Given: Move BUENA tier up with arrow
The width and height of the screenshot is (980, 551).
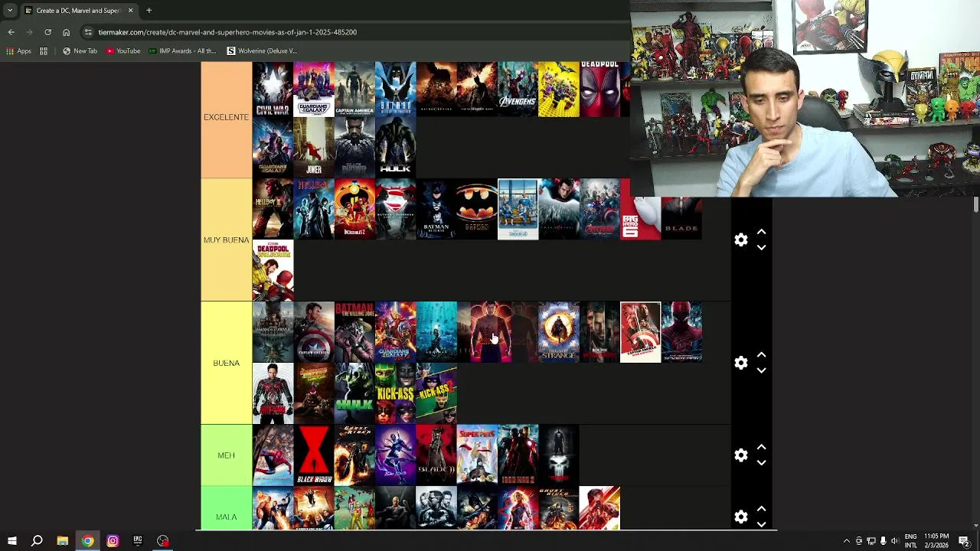Looking at the screenshot, I should point(761,354).
